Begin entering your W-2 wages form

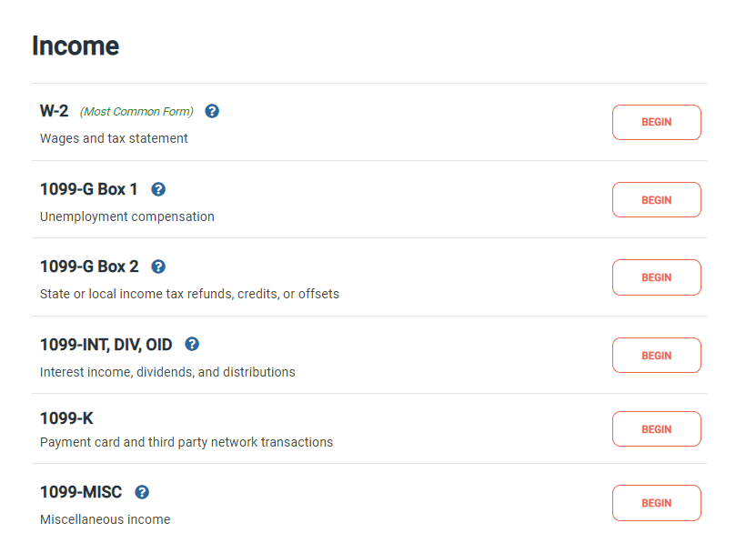point(656,122)
